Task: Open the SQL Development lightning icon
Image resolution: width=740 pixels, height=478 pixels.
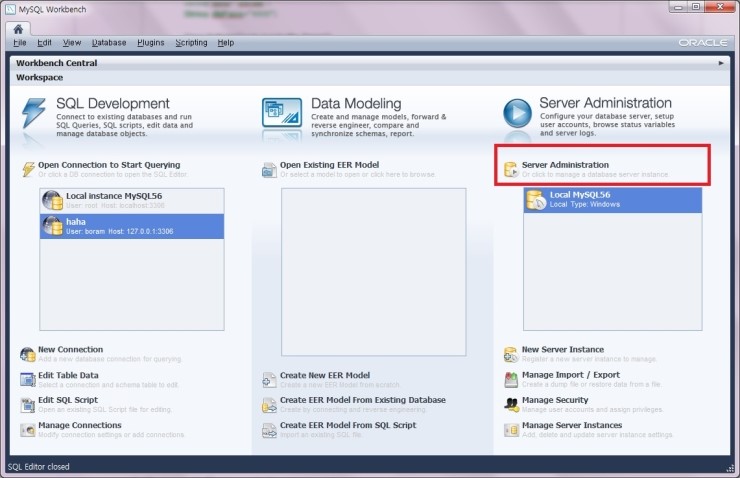Action: point(32,113)
